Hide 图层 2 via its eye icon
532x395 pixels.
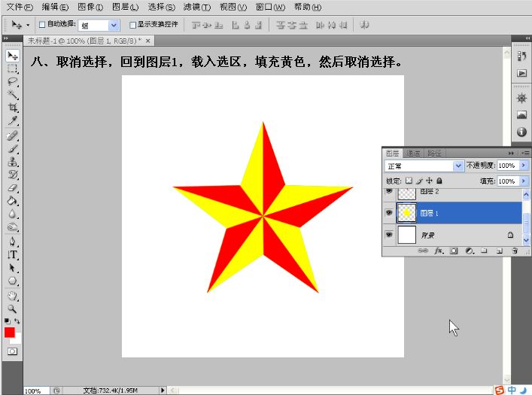tap(389, 191)
